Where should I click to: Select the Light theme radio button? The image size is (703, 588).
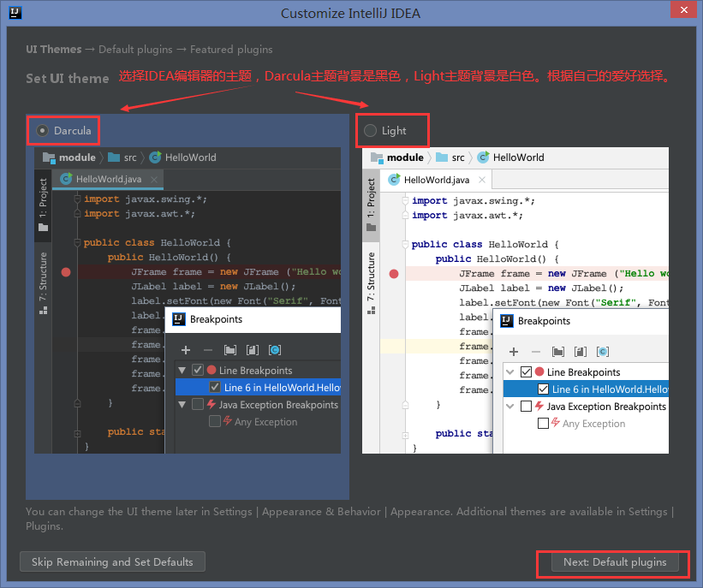(x=369, y=130)
